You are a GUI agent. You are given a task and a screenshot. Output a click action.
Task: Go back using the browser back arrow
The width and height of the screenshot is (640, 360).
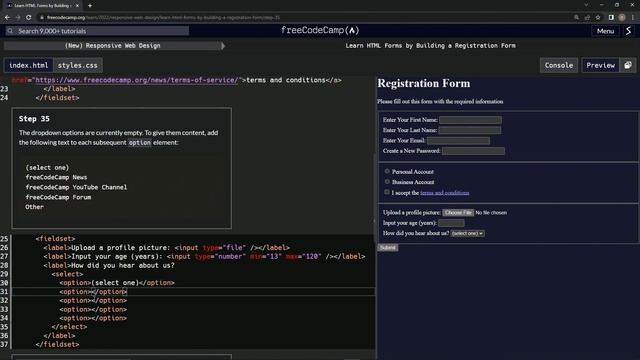[7, 18]
